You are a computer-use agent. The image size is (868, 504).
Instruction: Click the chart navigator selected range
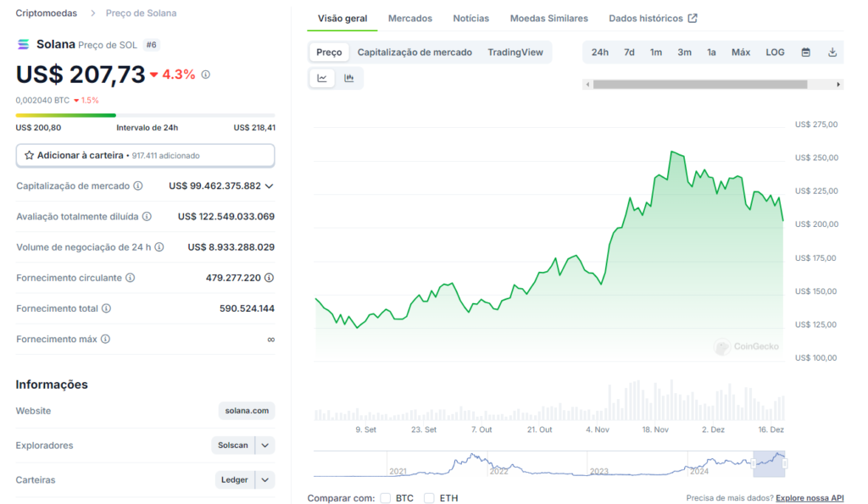tap(769, 463)
